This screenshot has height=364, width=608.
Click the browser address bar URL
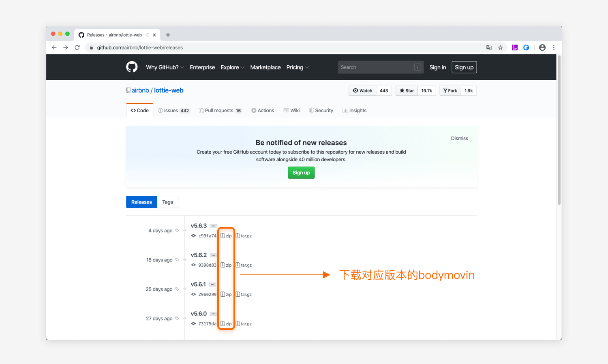[140, 47]
